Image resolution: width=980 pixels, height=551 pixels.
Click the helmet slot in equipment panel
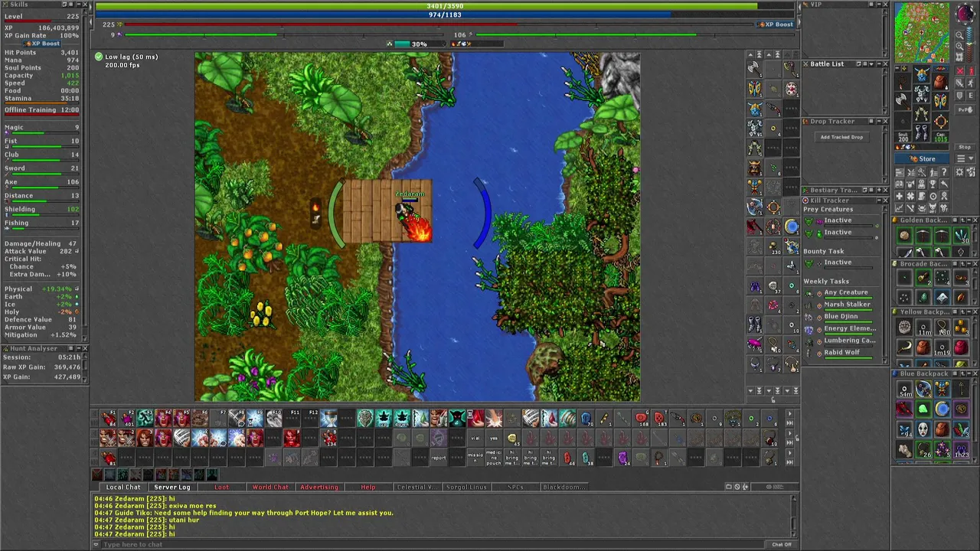point(922,75)
